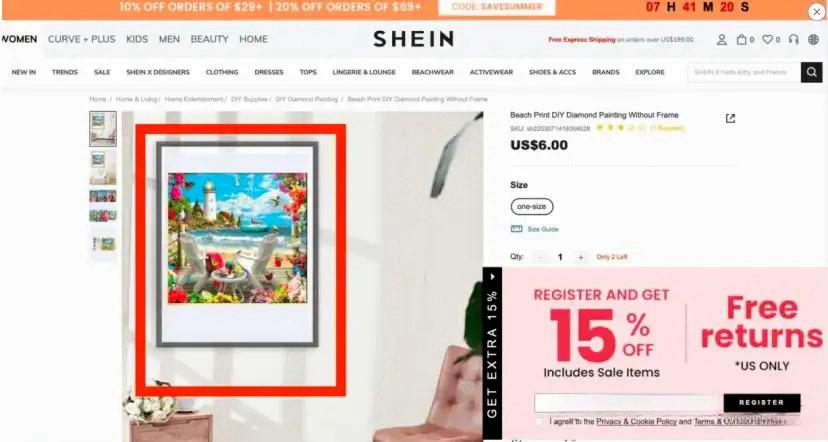Open the wishlist heart icon
This screenshot has height=442, width=828.
[x=767, y=40]
